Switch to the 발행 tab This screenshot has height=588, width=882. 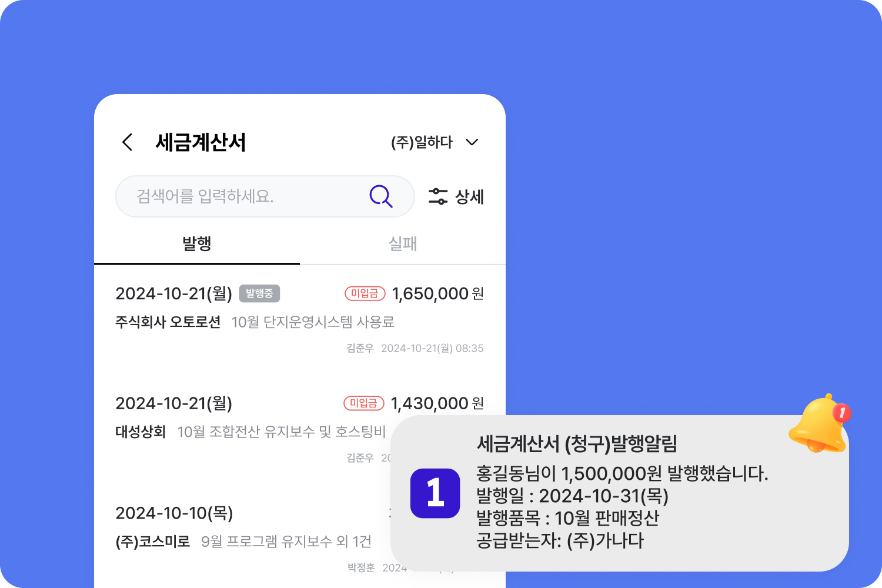coord(197,243)
